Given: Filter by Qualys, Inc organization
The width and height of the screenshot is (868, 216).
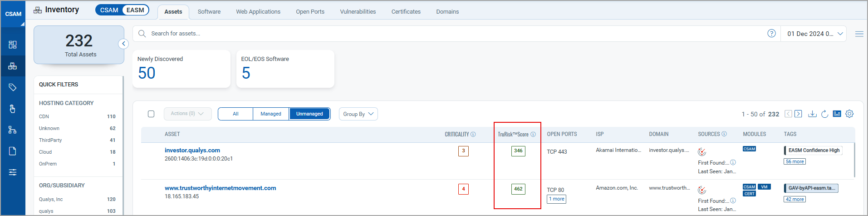Looking at the screenshot, I should (77, 199).
